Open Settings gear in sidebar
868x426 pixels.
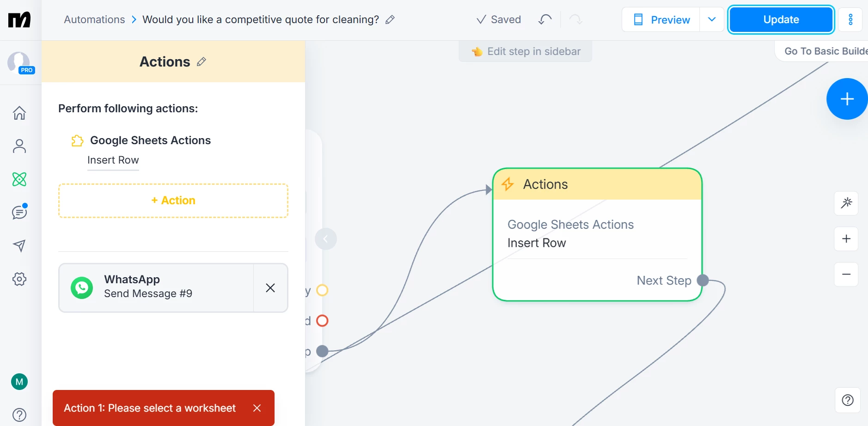pos(19,279)
